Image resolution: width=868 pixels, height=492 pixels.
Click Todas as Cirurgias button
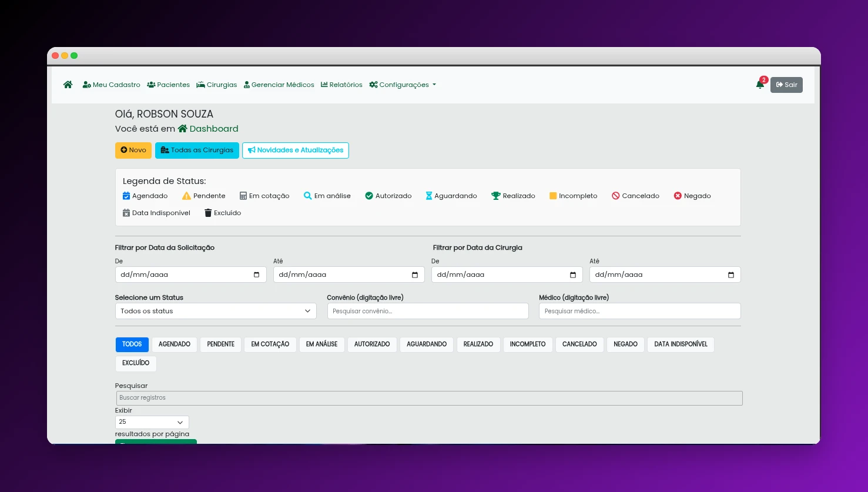coord(197,150)
